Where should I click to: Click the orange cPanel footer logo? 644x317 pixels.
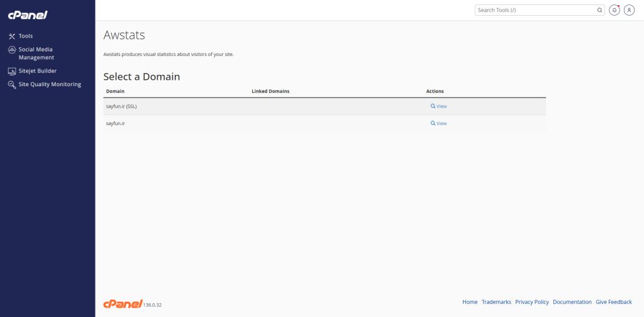[123, 304]
